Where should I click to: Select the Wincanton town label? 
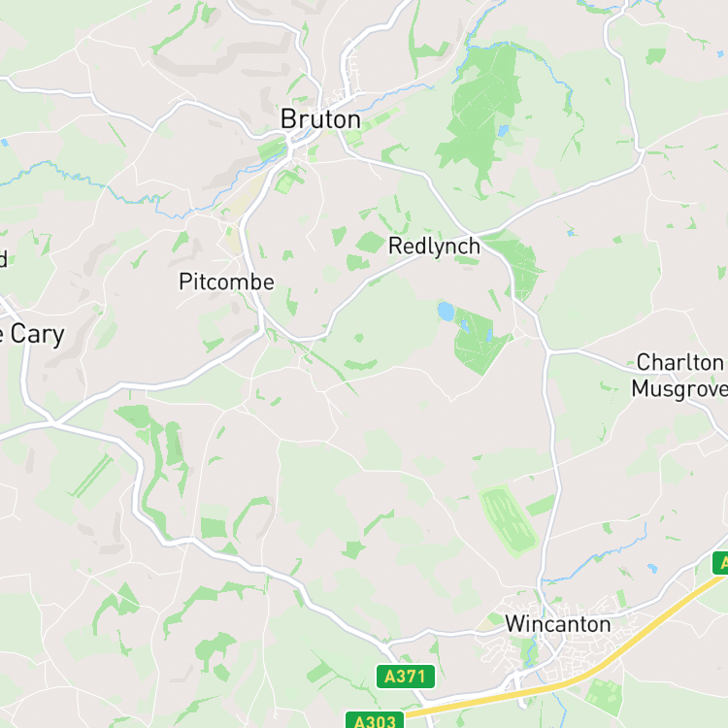click(x=557, y=624)
